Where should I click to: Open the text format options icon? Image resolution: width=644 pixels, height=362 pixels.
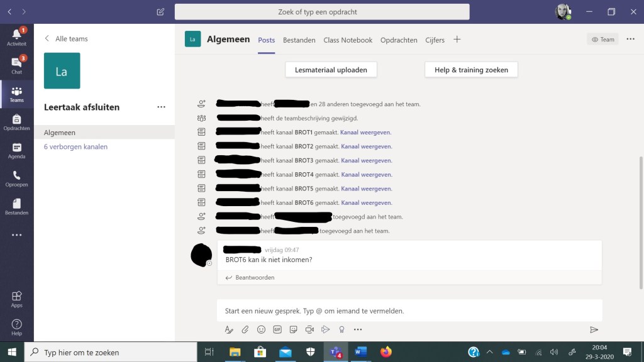pyautogui.click(x=229, y=329)
